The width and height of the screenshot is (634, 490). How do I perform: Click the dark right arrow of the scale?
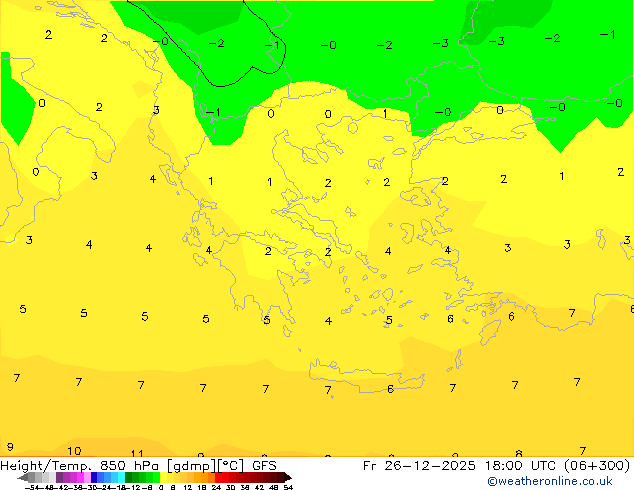[287, 478]
